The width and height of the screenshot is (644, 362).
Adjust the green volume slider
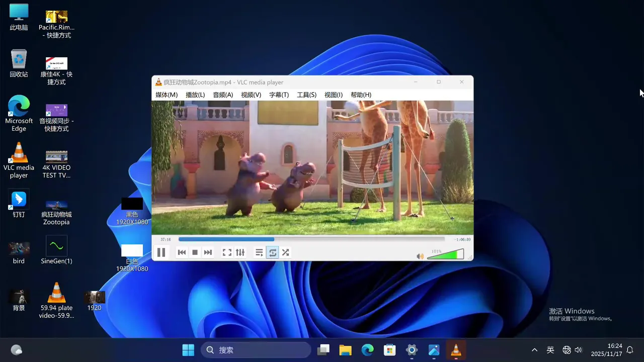(x=445, y=254)
